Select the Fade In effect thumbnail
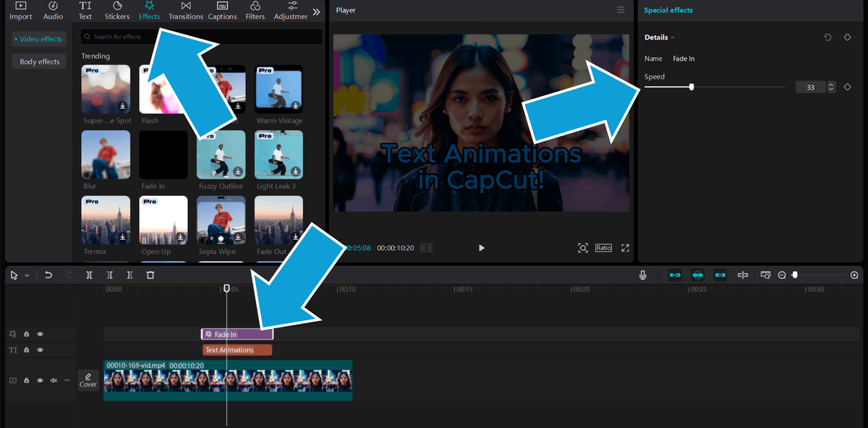 click(163, 154)
